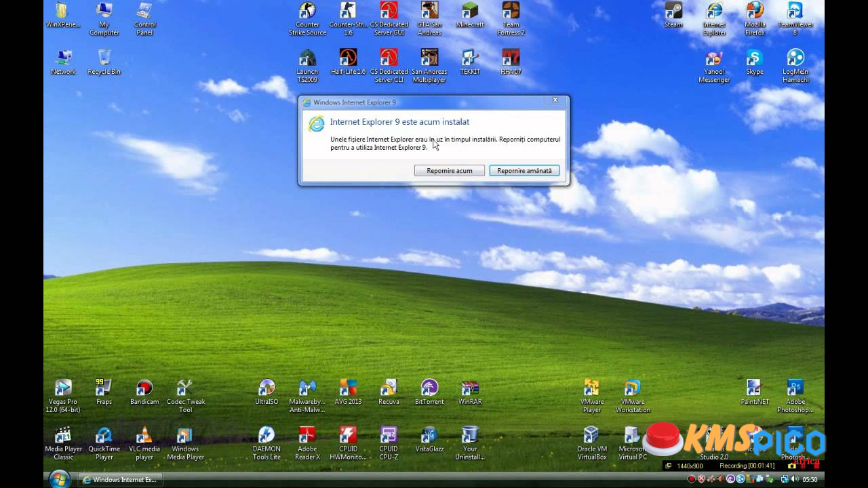This screenshot has width=868, height=488.
Task: Launch Mozilla Firefox desktop icon
Action: point(755,20)
